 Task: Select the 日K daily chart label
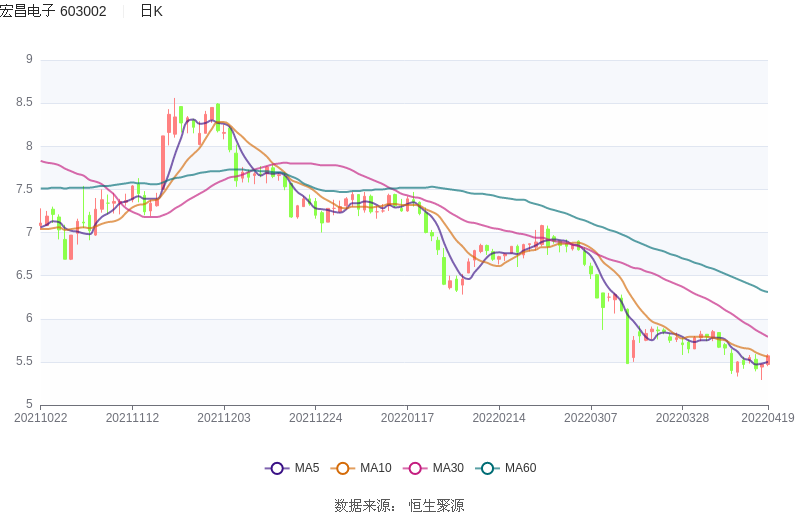tap(151, 11)
